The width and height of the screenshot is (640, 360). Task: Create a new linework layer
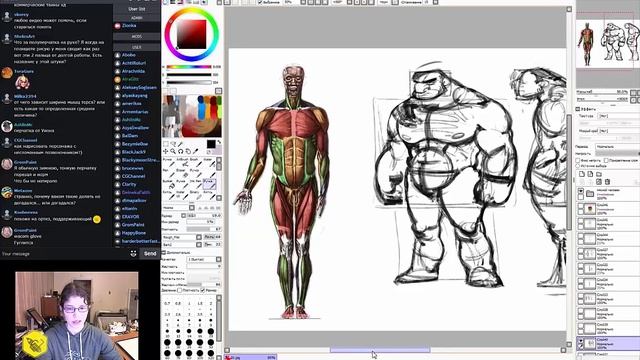tap(590, 174)
